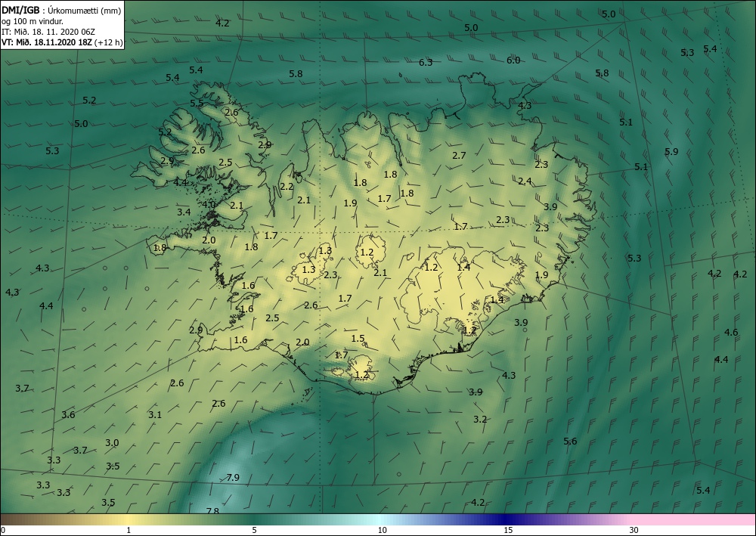Click the '10' label on the color scale

point(383,530)
